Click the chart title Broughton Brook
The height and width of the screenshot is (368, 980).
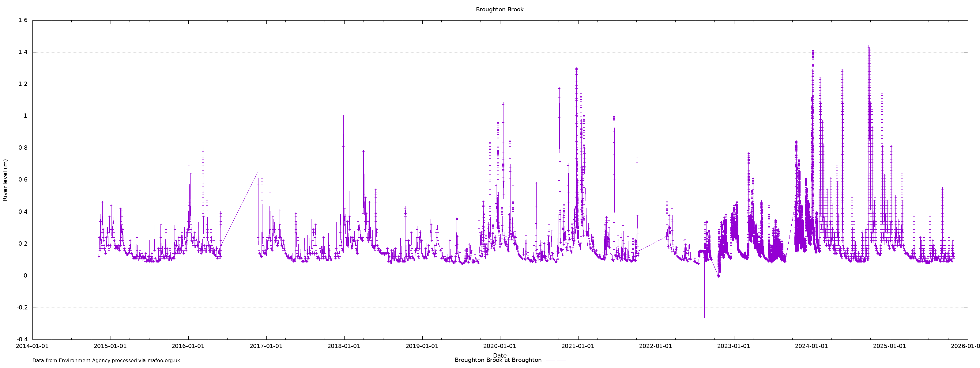tap(499, 10)
